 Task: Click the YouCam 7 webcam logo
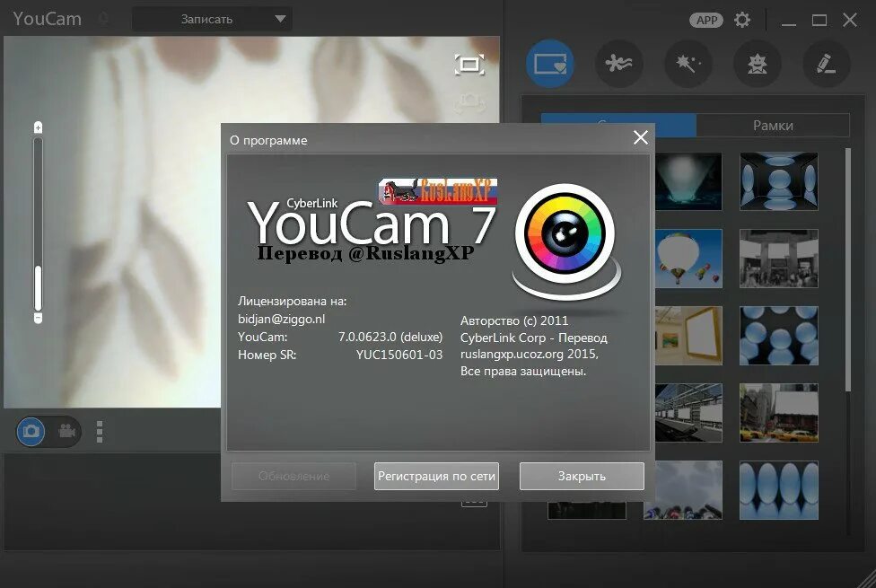click(565, 241)
